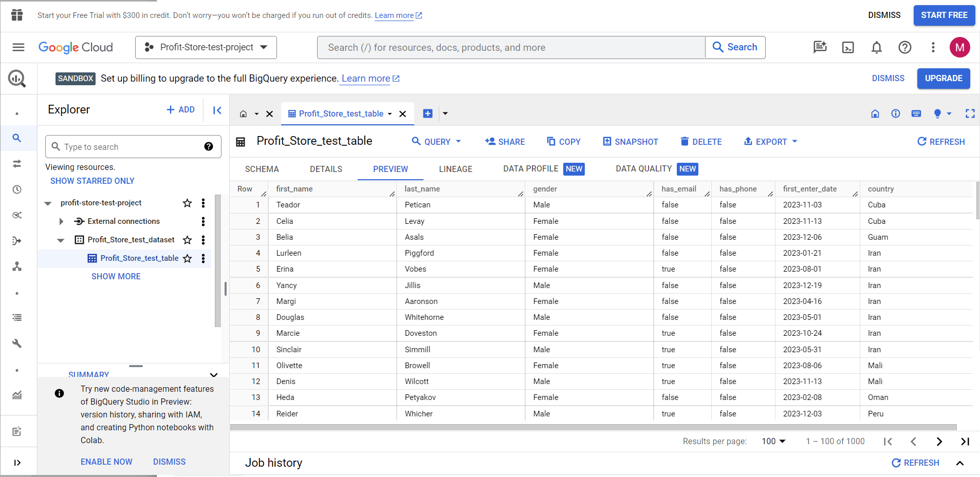Go to the next page of results

tap(939, 442)
